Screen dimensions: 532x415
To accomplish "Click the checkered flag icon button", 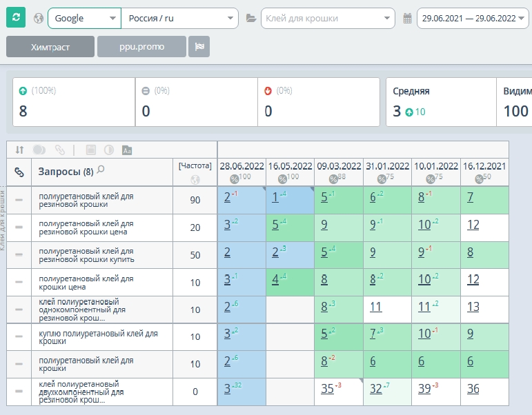I will click(199, 46).
